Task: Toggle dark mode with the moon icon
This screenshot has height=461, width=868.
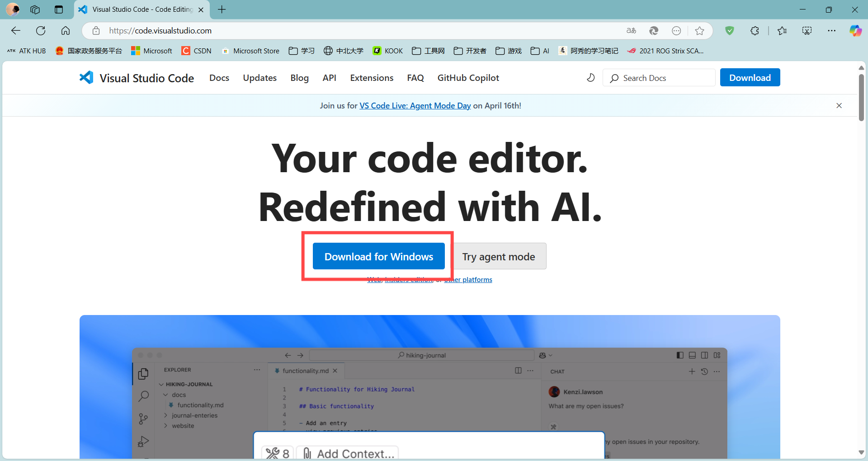Action: coord(591,77)
